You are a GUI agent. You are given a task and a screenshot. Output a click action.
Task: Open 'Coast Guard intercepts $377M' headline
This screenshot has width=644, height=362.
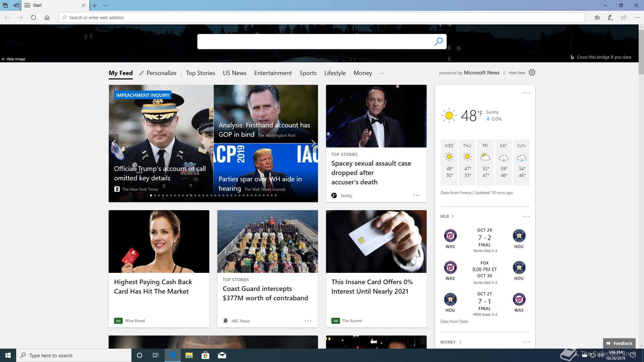click(x=265, y=293)
